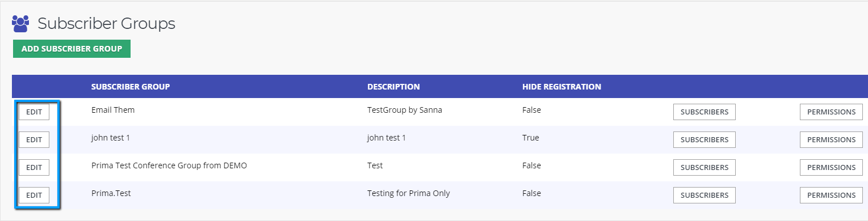868x221 pixels.
Task: Click the Add Subscriber Group button
Action: pos(72,49)
